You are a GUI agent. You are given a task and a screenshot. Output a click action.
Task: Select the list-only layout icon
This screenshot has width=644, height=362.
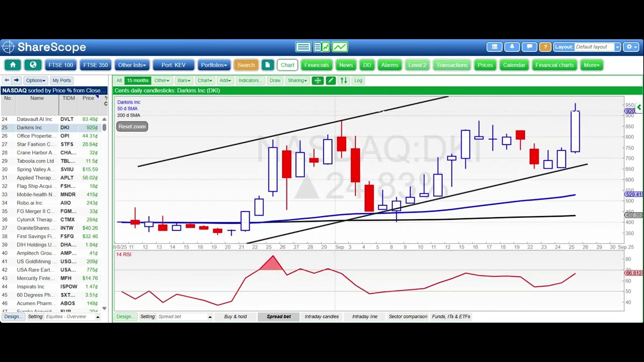coord(303,47)
